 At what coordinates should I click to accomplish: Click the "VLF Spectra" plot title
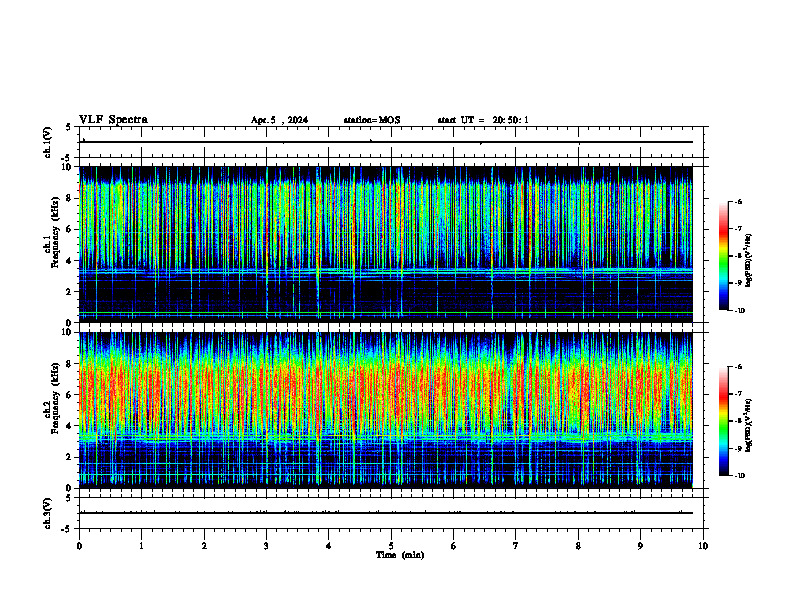[x=113, y=120]
